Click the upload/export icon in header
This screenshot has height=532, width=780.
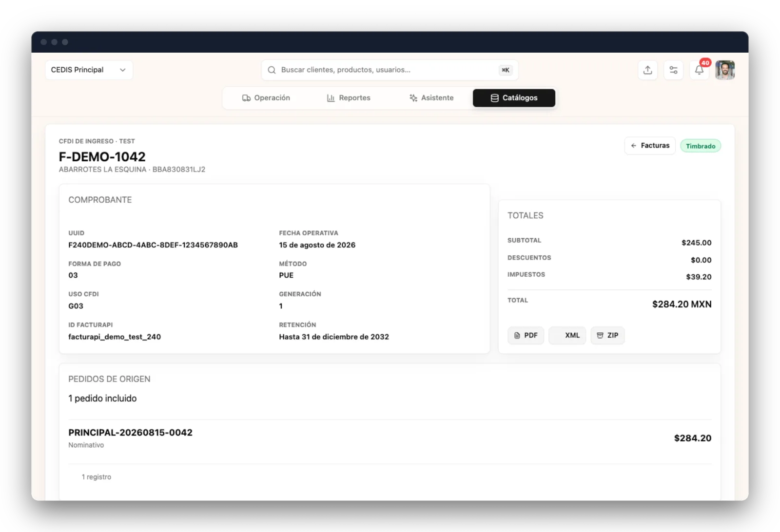click(647, 70)
